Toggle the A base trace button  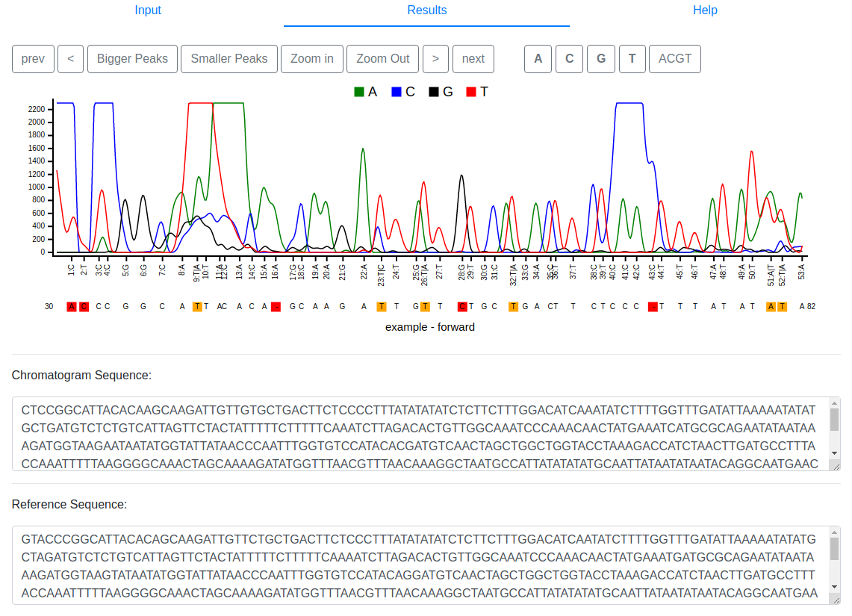click(x=538, y=59)
